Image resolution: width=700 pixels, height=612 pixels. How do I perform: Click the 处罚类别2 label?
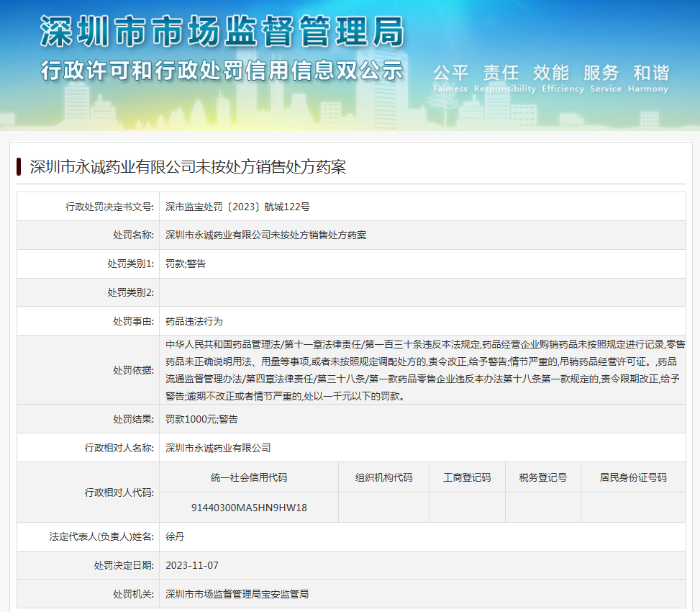(x=130, y=292)
